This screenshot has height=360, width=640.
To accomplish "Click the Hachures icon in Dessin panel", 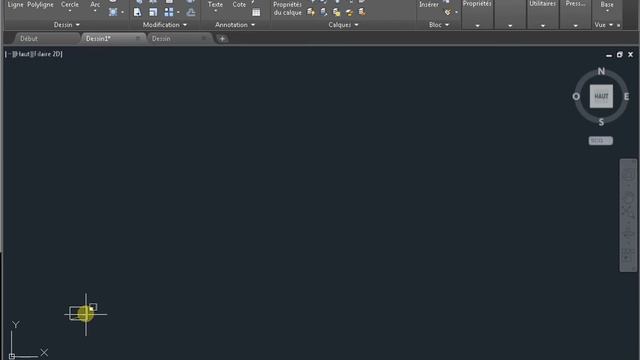I will [113, 12].
